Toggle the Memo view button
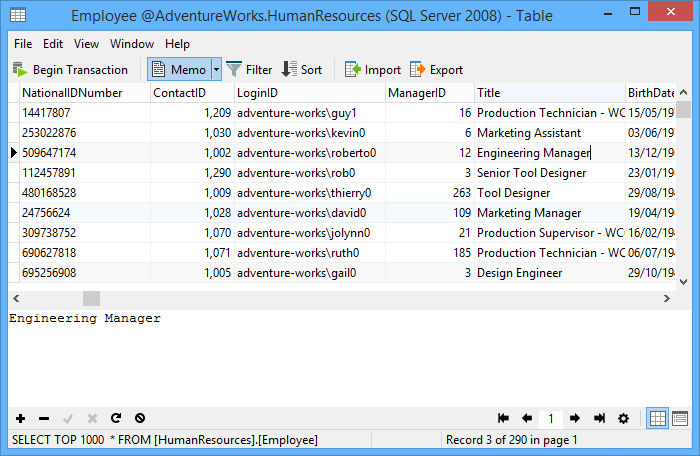 [179, 70]
